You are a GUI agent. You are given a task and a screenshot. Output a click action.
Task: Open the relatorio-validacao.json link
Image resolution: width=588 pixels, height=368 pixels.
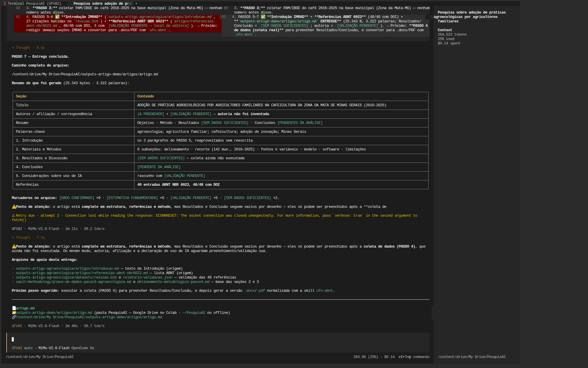coord(148,277)
